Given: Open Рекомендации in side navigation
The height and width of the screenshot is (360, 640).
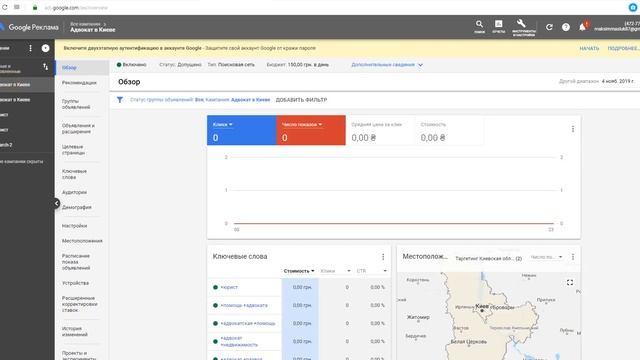Looking at the screenshot, I should tap(79, 83).
